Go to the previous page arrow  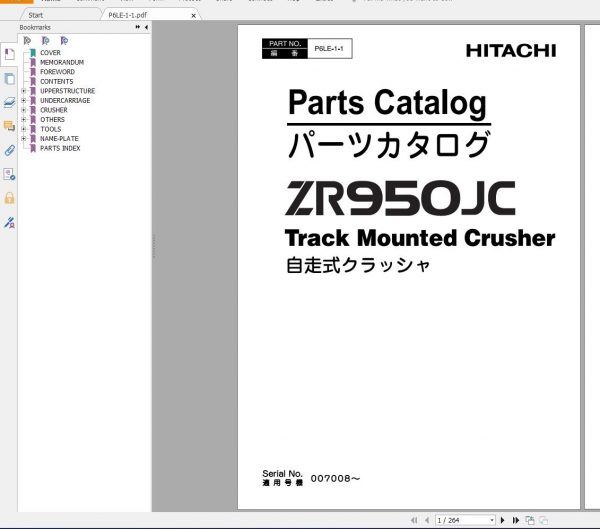coord(427,520)
